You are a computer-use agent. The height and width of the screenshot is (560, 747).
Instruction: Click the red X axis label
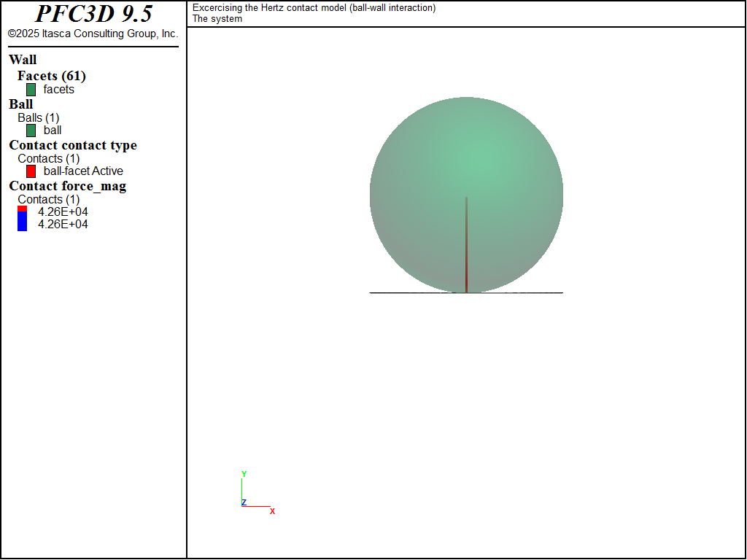click(273, 511)
